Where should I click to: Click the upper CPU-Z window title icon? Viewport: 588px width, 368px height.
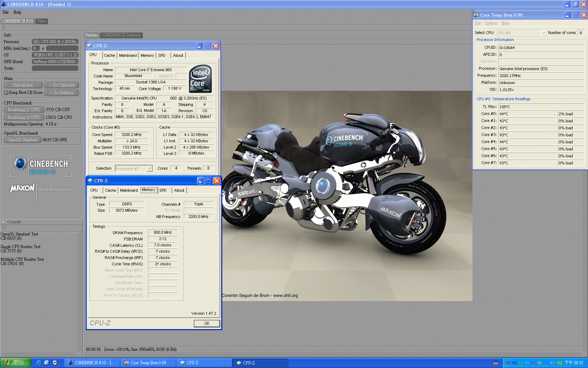pyautogui.click(x=89, y=46)
